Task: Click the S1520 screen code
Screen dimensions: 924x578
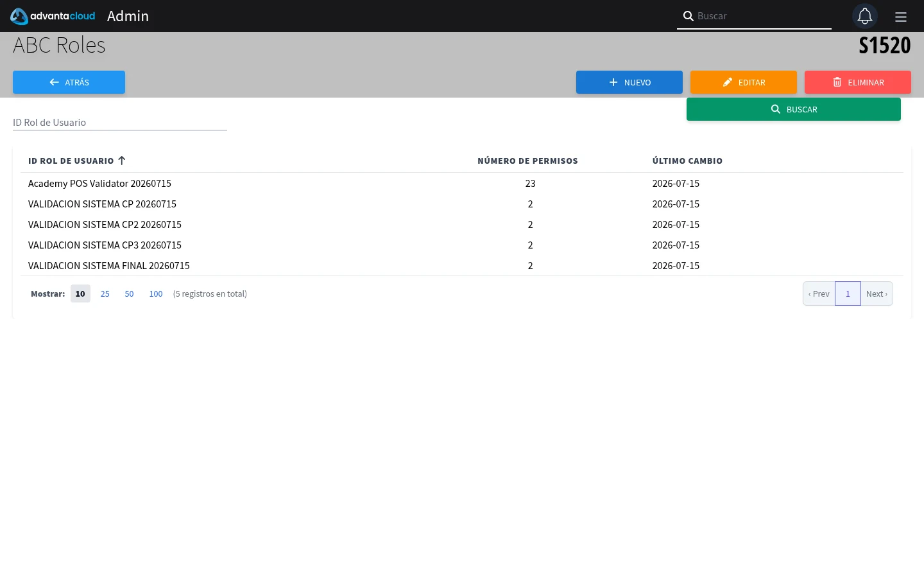Action: click(x=885, y=46)
